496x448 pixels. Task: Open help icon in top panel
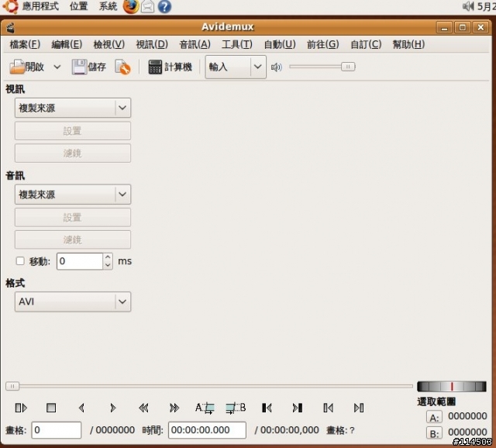(164, 6)
